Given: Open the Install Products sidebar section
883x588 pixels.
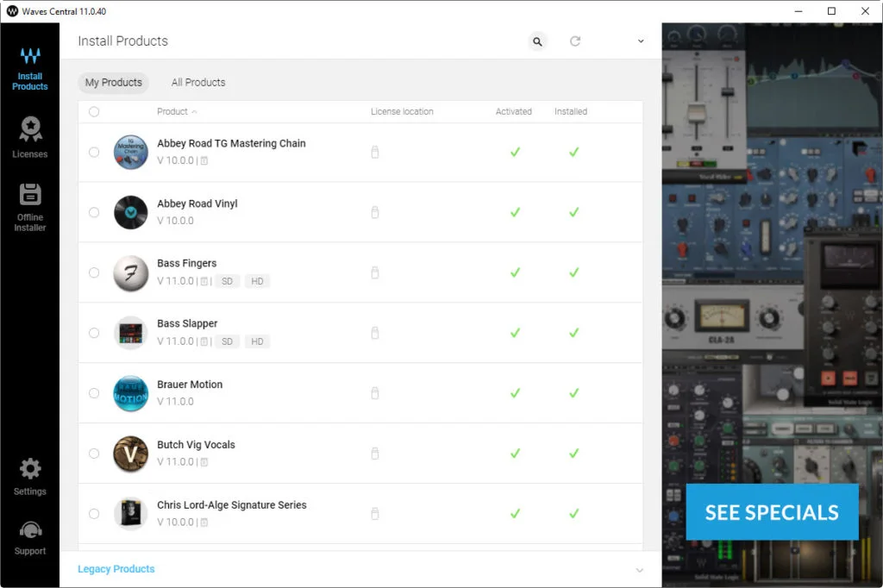Looking at the screenshot, I should [30, 69].
